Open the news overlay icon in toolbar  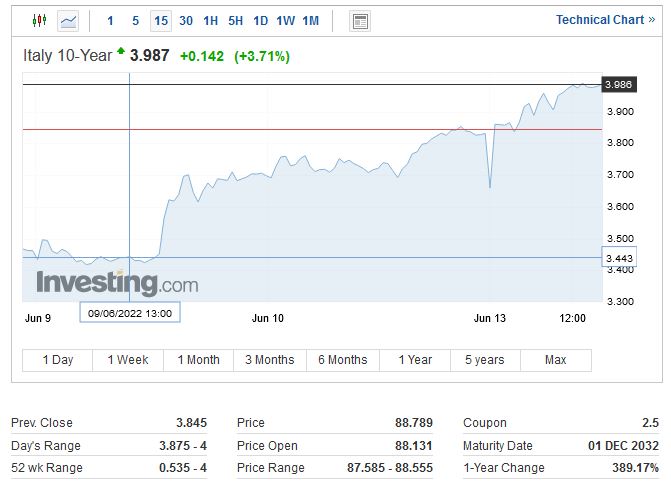(360, 21)
